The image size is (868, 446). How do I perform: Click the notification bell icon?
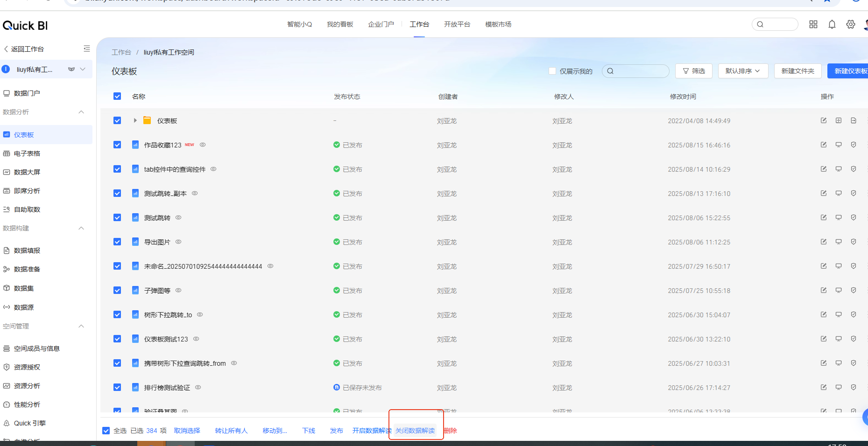(x=832, y=24)
